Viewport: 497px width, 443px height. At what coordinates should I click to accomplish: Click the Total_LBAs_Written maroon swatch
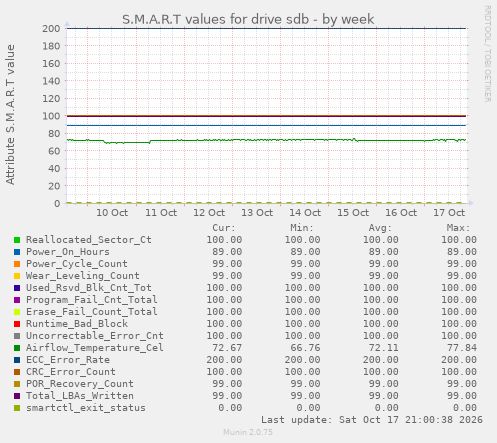17,396
